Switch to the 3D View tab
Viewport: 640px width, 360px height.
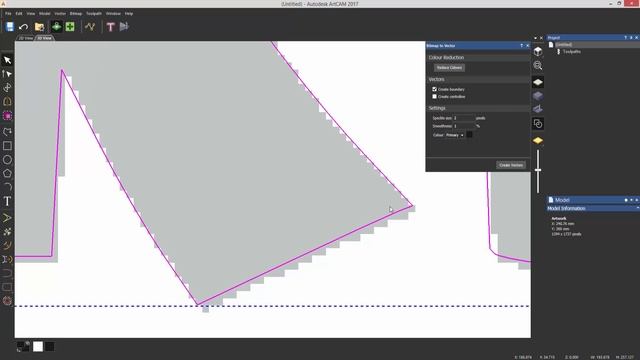tap(44, 38)
